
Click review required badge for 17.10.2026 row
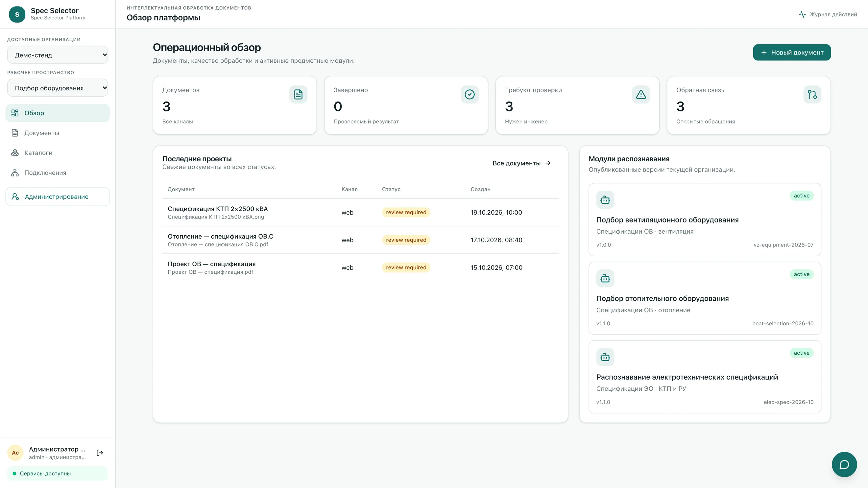(x=406, y=240)
